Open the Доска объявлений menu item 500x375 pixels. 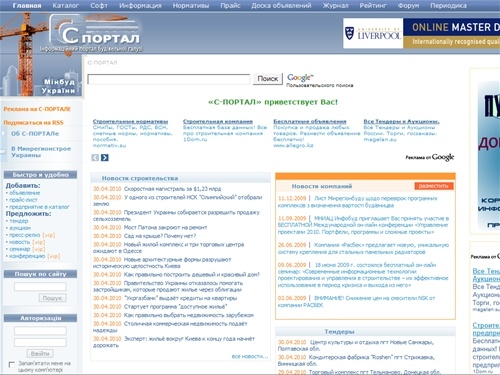click(x=281, y=6)
